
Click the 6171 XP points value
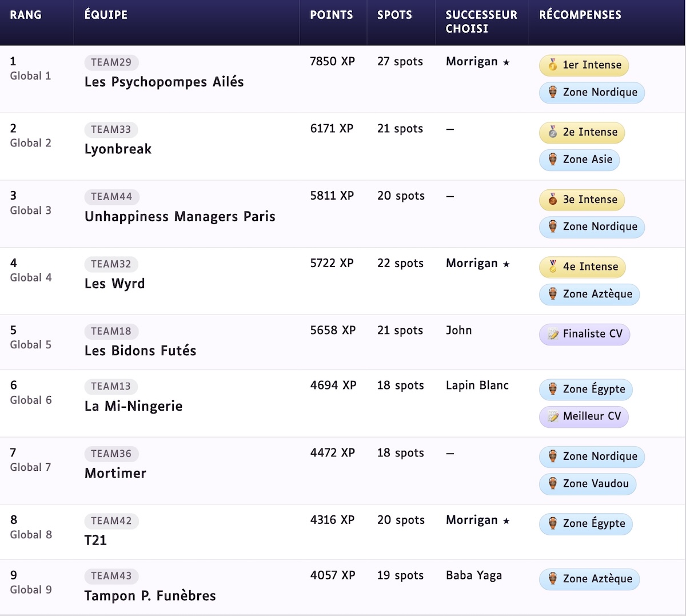click(332, 129)
